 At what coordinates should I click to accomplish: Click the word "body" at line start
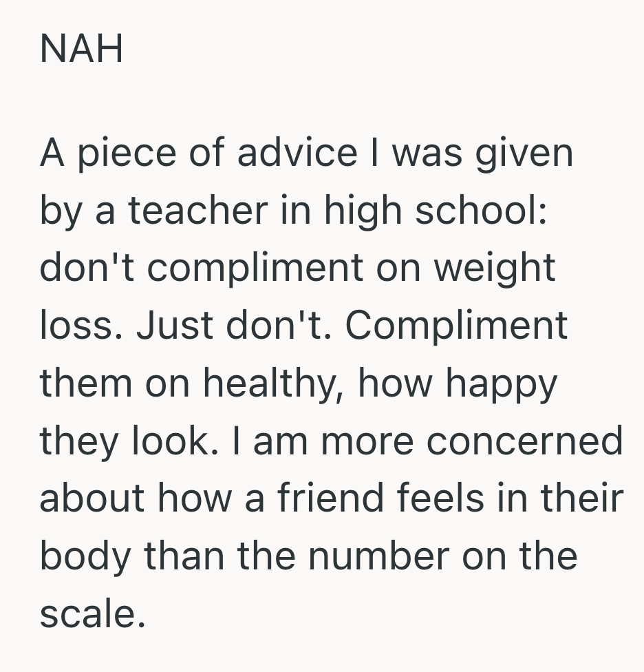[83, 556]
